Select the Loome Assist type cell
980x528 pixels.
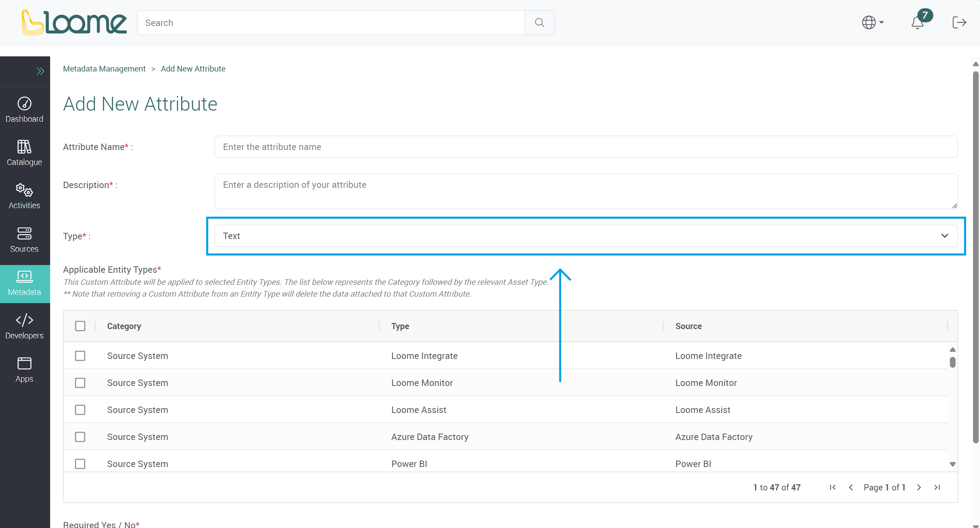coord(419,410)
